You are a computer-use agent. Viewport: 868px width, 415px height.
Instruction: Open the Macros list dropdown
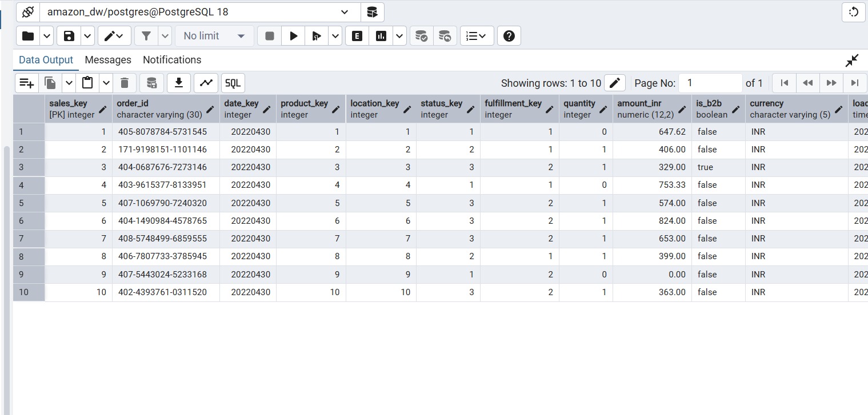click(477, 36)
